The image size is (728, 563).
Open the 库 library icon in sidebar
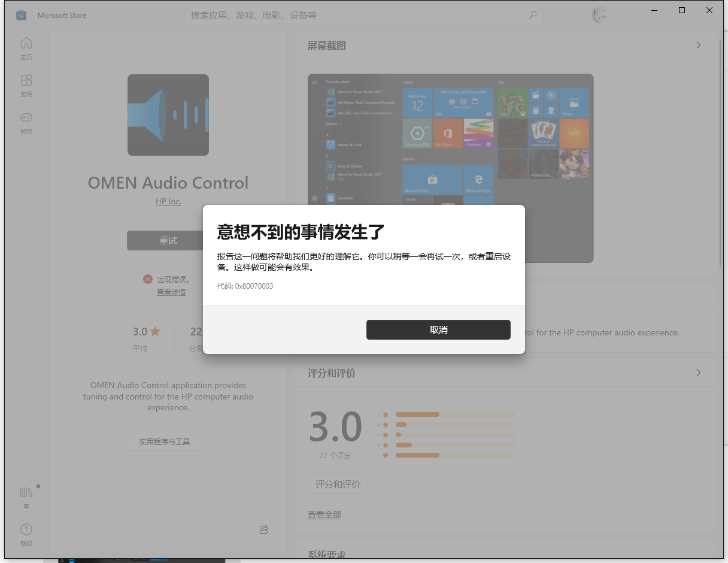26,497
